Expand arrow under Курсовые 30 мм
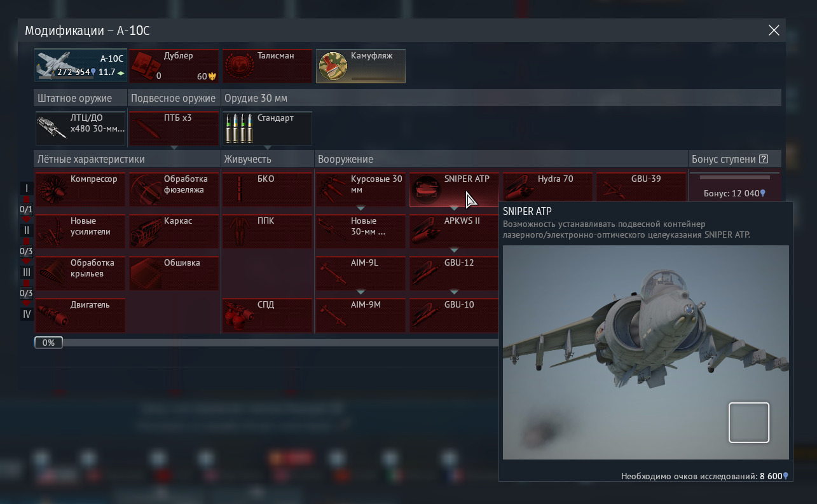The image size is (817, 504). tap(360, 208)
